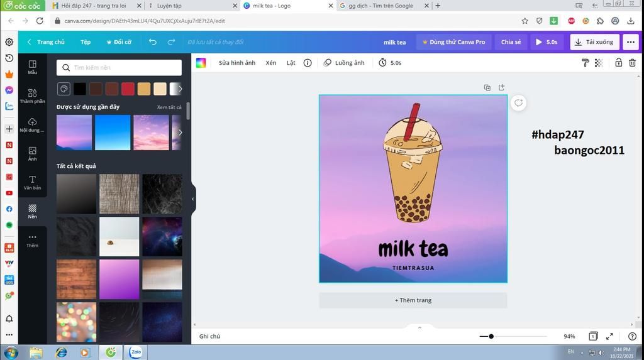The height and width of the screenshot is (360, 644).
Task: Click the Chia sẻ share button
Action: [x=511, y=42]
